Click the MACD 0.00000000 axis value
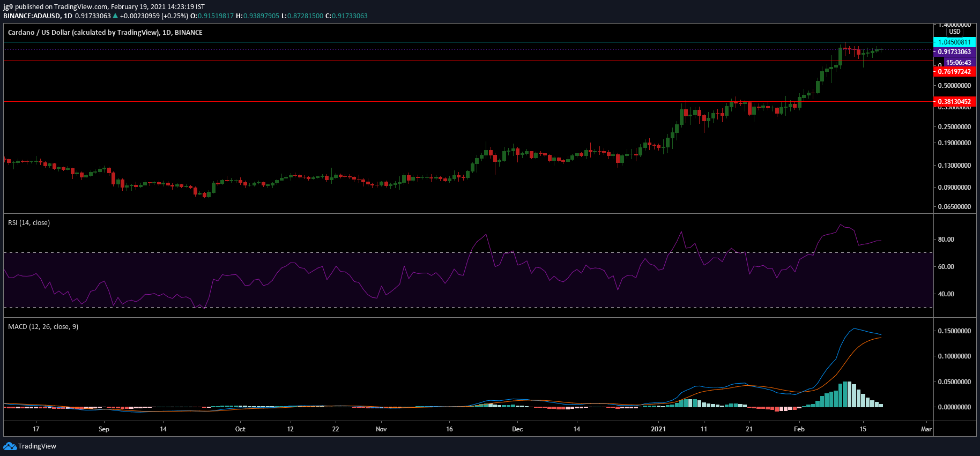This screenshot has height=456, width=980. coord(954,407)
